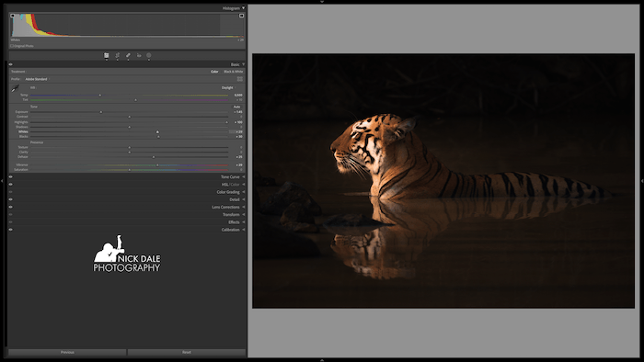Click the histogram graph

click(127, 25)
